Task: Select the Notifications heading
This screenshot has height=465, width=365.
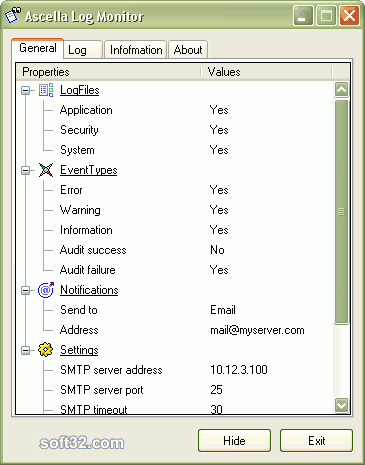Action: [x=89, y=290]
